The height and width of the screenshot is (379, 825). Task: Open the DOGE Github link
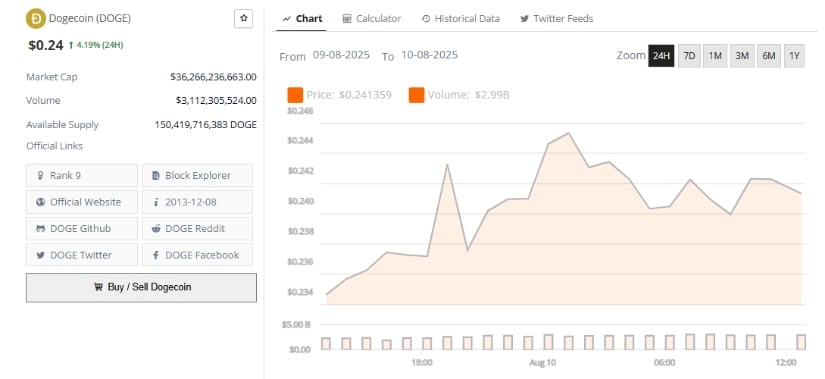click(82, 228)
